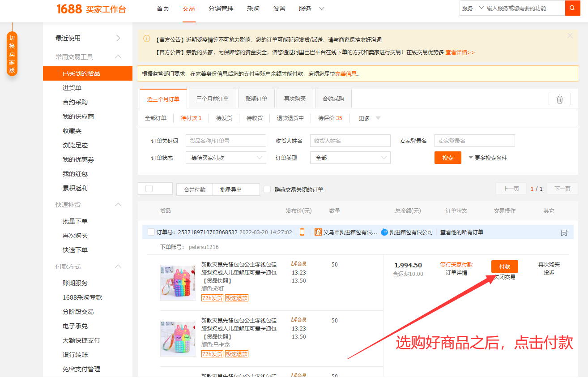
Task: Open 收藏夹 in sidebar
Action: (72, 131)
